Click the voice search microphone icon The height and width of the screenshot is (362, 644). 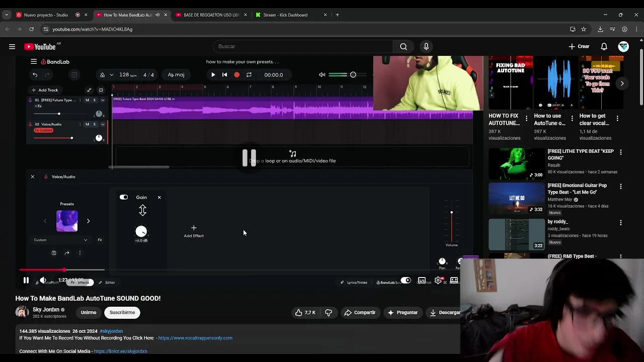tap(426, 47)
